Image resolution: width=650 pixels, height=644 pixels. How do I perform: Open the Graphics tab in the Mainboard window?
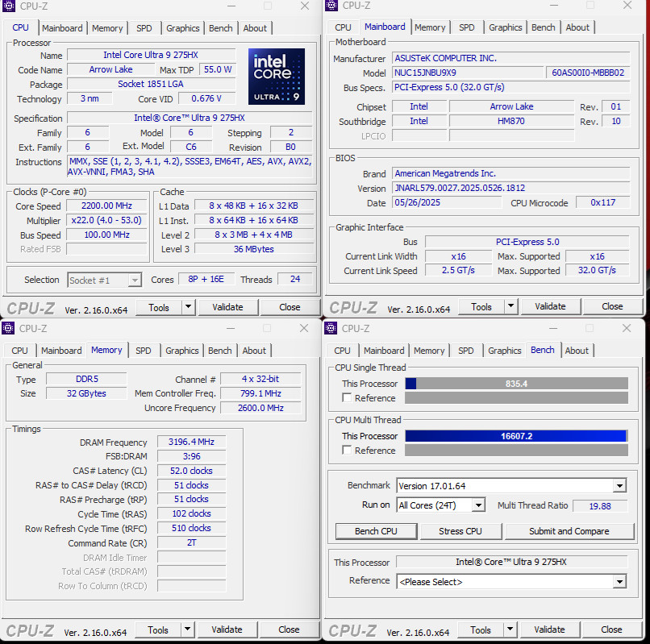(x=505, y=27)
